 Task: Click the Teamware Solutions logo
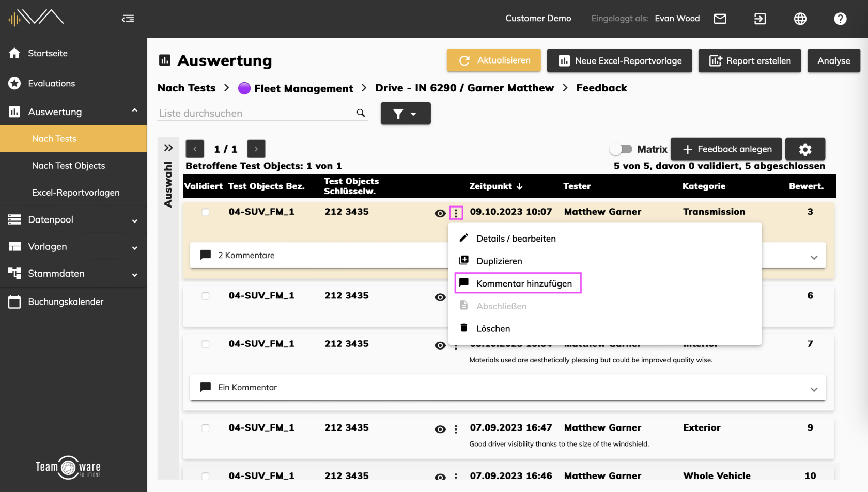pyautogui.click(x=68, y=467)
